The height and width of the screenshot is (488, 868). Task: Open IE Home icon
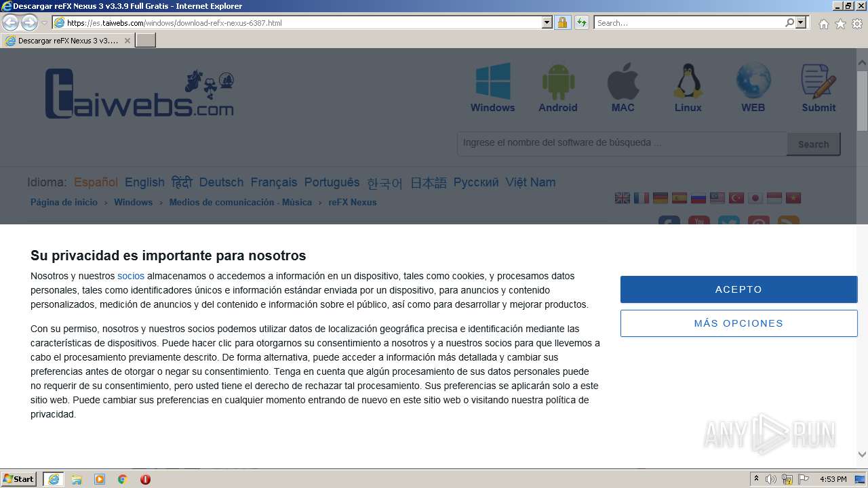823,24
